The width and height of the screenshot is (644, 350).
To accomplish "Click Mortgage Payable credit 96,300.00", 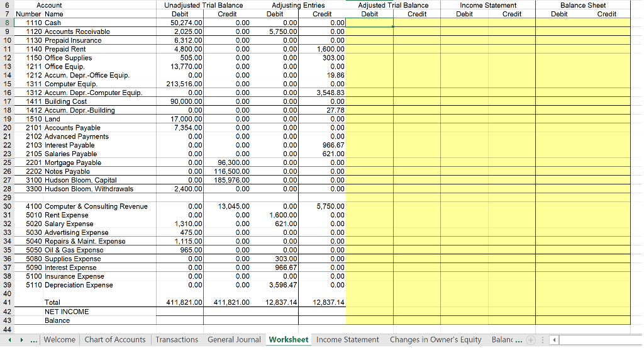I will click(233, 162).
